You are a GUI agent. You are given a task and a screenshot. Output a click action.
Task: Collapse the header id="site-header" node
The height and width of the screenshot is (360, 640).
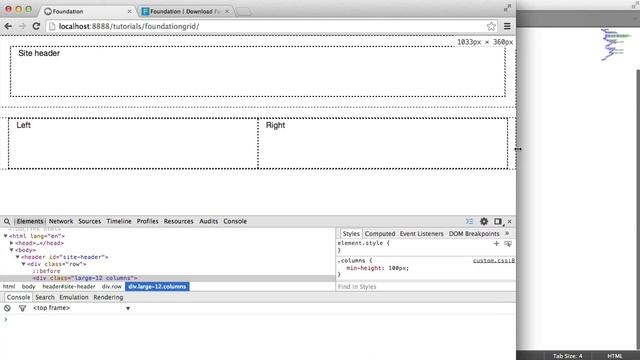pyautogui.click(x=18, y=257)
